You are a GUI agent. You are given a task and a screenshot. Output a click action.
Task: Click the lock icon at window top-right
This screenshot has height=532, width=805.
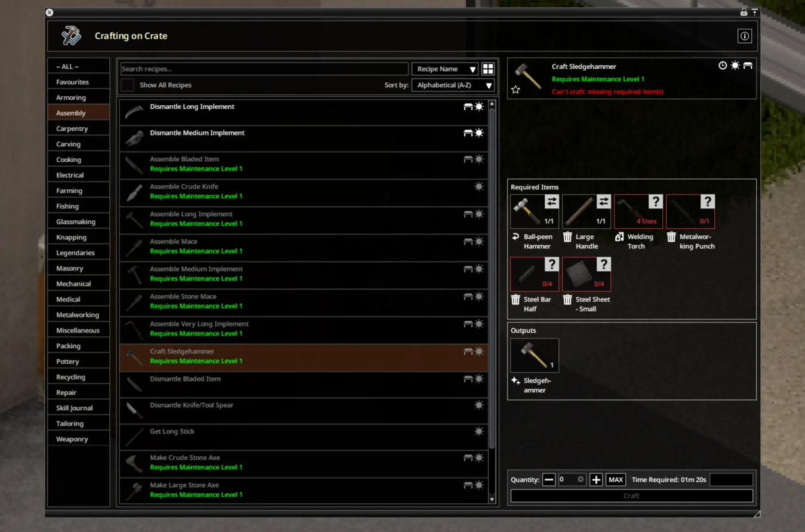(743, 12)
